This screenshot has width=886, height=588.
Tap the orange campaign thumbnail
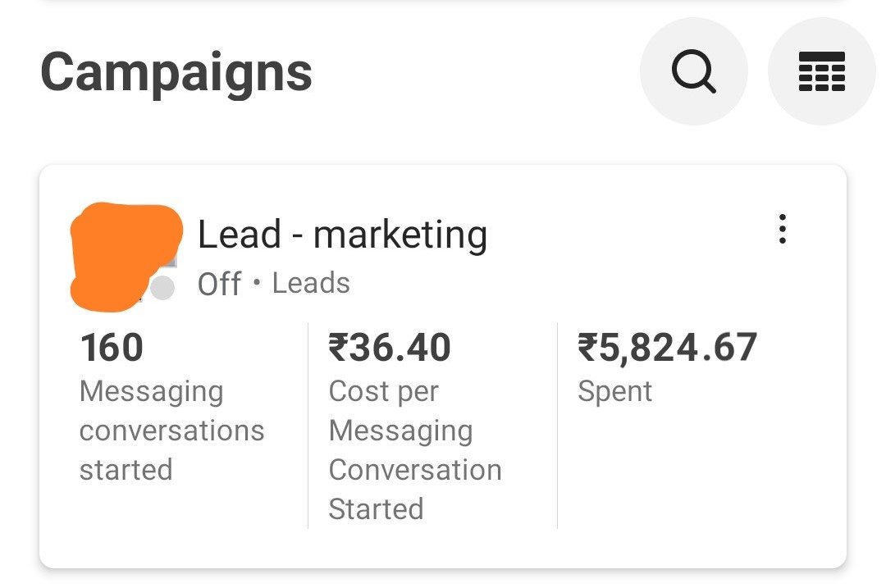(123, 254)
